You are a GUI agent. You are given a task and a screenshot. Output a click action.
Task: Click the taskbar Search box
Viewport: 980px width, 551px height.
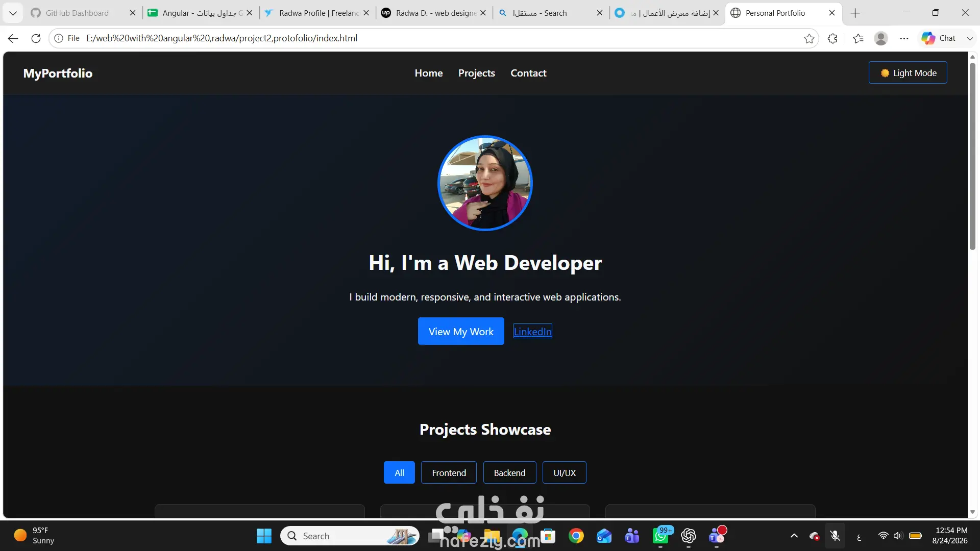[x=350, y=536]
